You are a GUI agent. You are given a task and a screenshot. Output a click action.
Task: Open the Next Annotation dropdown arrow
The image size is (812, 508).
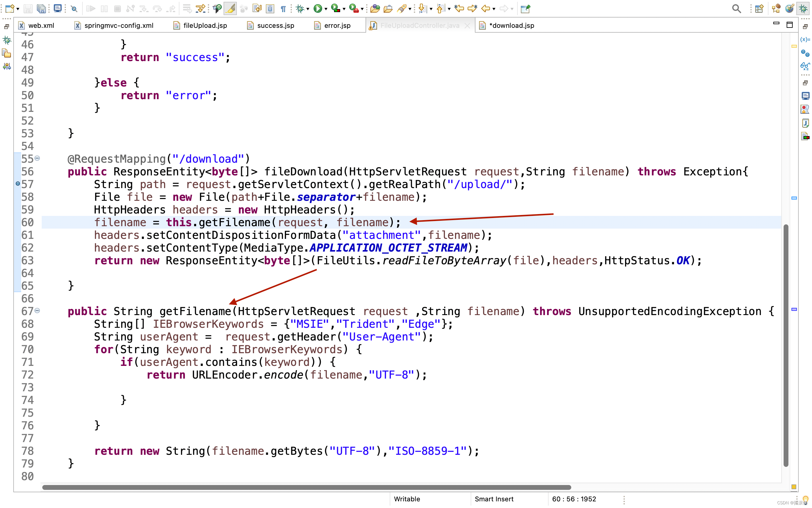431,9
